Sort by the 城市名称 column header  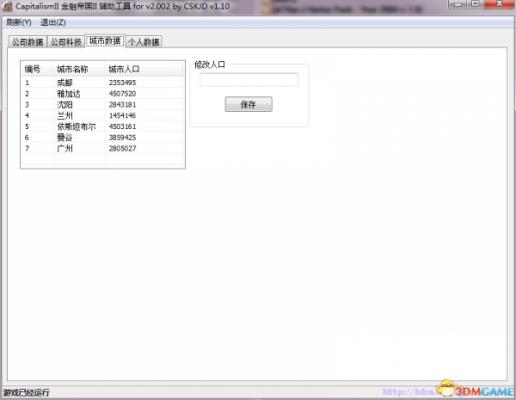point(80,69)
